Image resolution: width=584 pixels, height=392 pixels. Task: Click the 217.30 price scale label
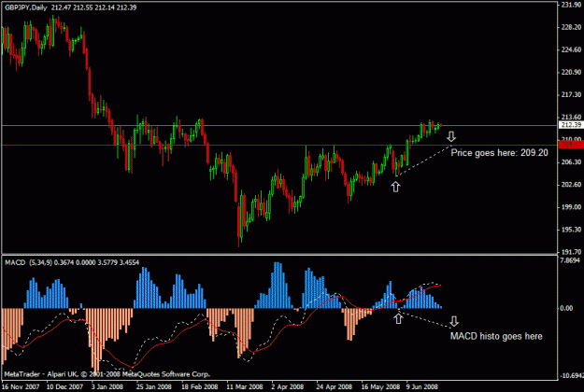click(x=571, y=94)
